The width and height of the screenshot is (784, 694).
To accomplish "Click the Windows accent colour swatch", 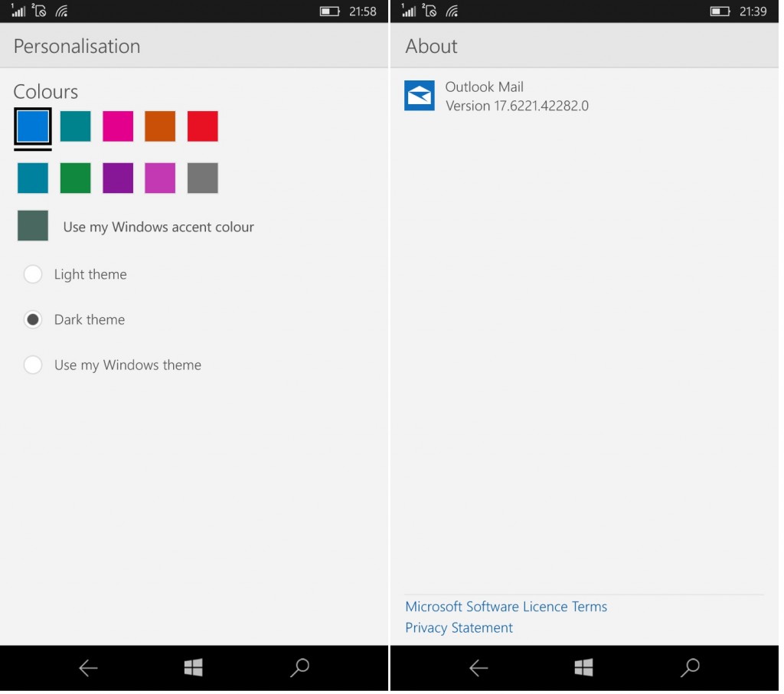I will coord(33,226).
